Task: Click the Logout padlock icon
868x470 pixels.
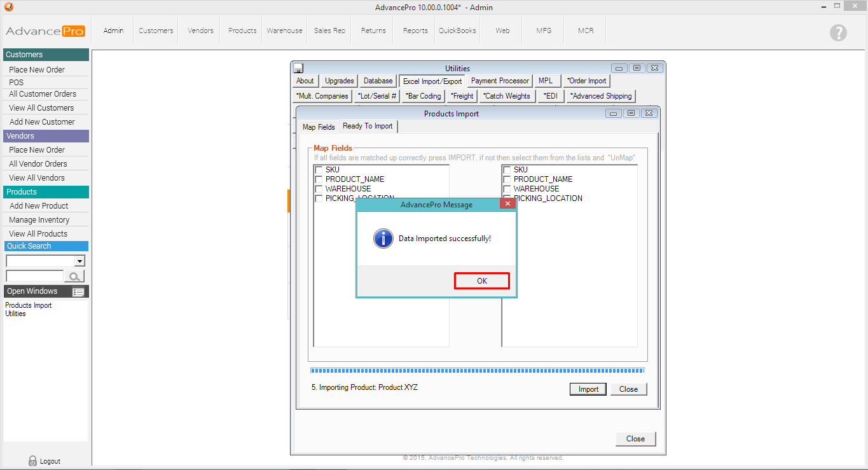Action: 32,461
